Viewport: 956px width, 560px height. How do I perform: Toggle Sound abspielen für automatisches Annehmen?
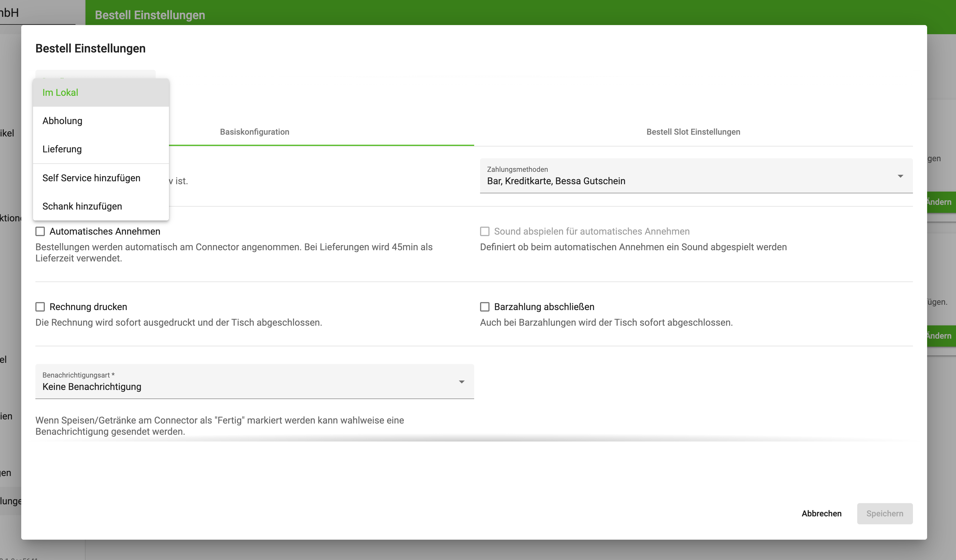pyautogui.click(x=484, y=231)
